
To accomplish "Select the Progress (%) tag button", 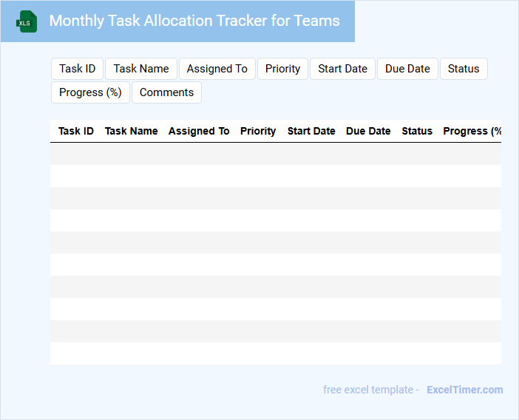I will (x=90, y=92).
